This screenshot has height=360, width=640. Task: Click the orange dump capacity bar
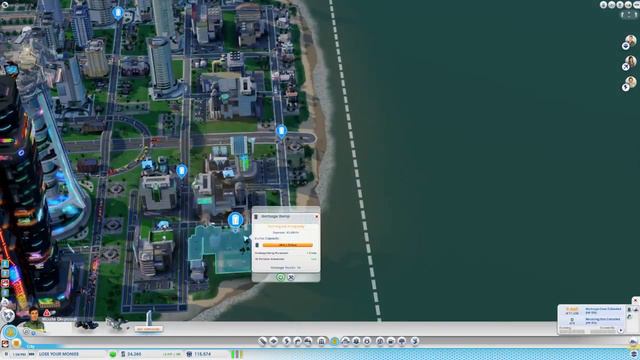point(287,245)
